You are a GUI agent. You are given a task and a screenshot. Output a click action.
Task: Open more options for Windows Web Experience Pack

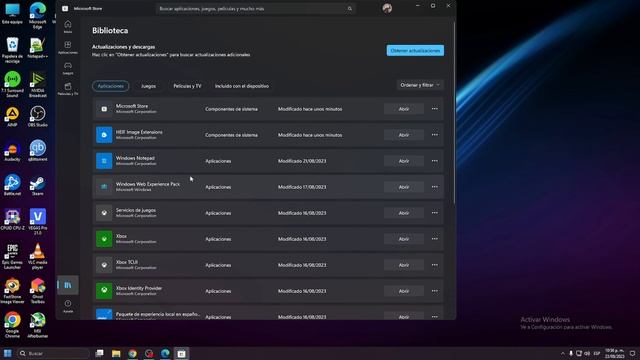tap(435, 187)
